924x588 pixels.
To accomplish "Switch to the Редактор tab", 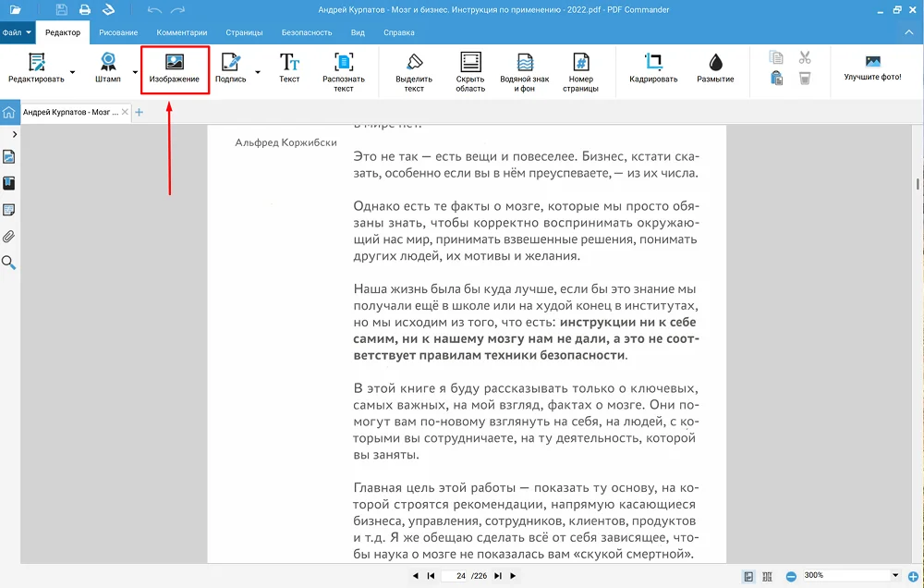I will click(x=63, y=32).
